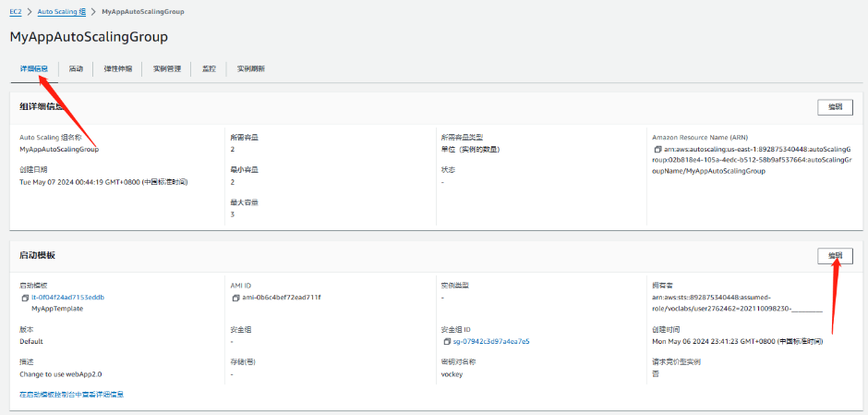The height and width of the screenshot is (415, 868).
Task: Select group name value MyAppAutoScalingGroup in details
Action: click(x=59, y=150)
